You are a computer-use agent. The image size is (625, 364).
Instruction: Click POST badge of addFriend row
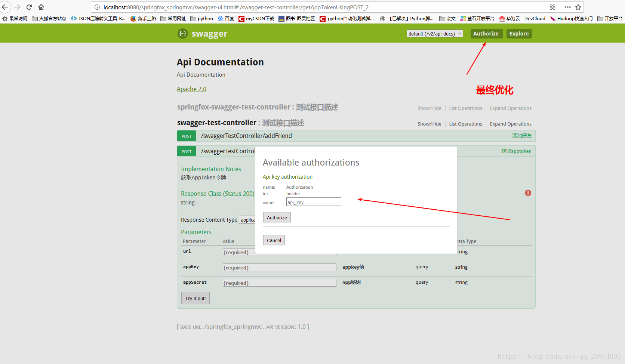coord(187,136)
